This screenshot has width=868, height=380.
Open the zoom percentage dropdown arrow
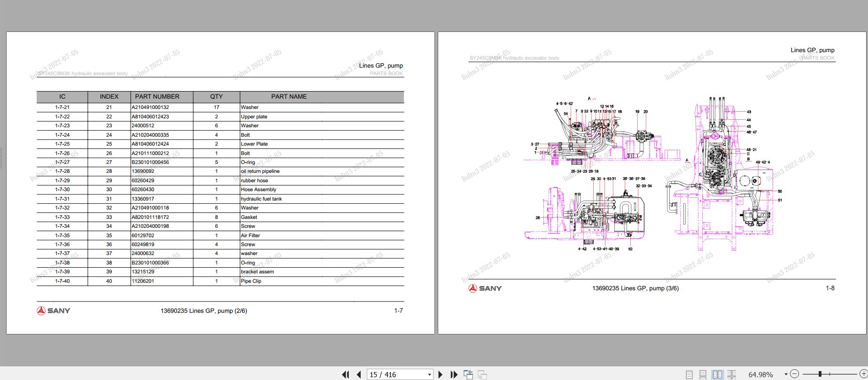785,374
